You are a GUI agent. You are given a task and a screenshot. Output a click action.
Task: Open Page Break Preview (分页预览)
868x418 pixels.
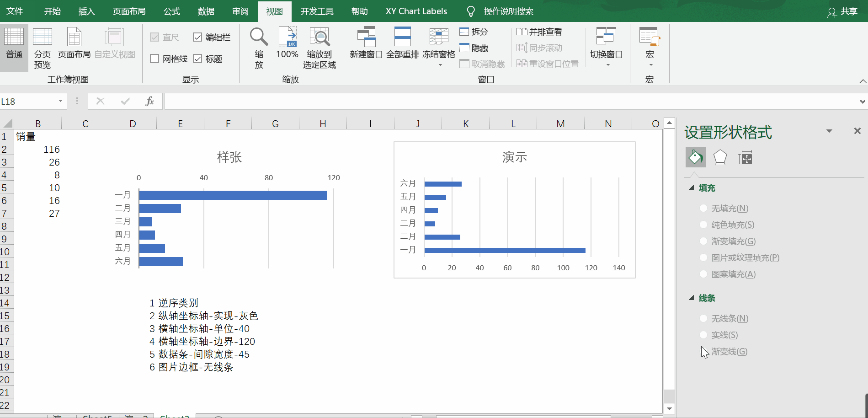click(43, 47)
